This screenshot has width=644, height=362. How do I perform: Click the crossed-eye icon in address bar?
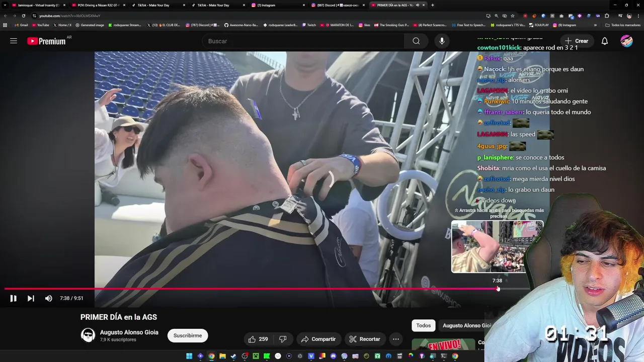pyautogui.click(x=505, y=16)
